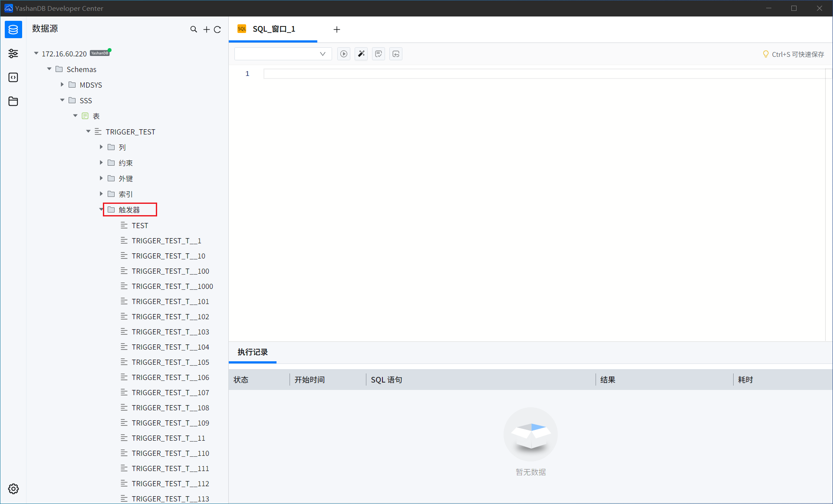Select the TRIGGER_TEST_T__1000 trigger
This screenshot has width=833, height=504.
point(172,286)
